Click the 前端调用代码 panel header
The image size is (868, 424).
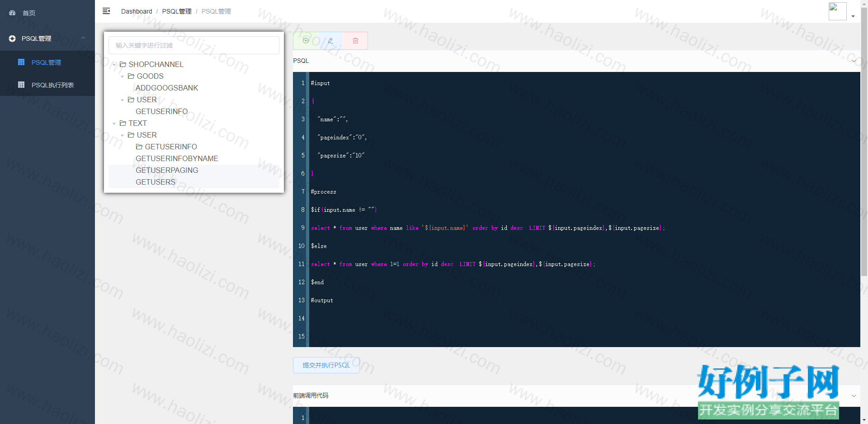coord(576,395)
